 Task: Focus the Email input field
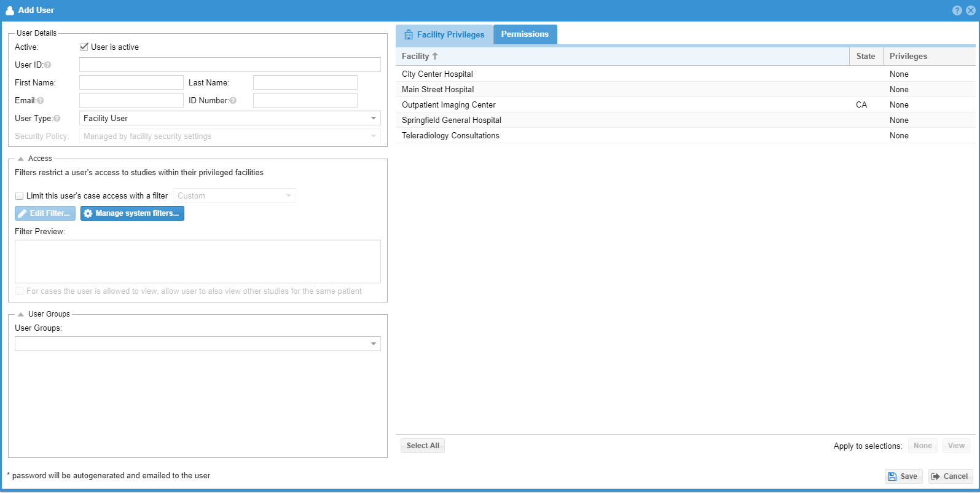(131, 100)
